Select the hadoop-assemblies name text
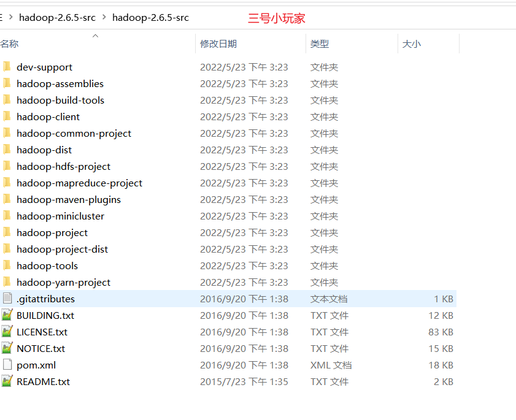 [60, 83]
